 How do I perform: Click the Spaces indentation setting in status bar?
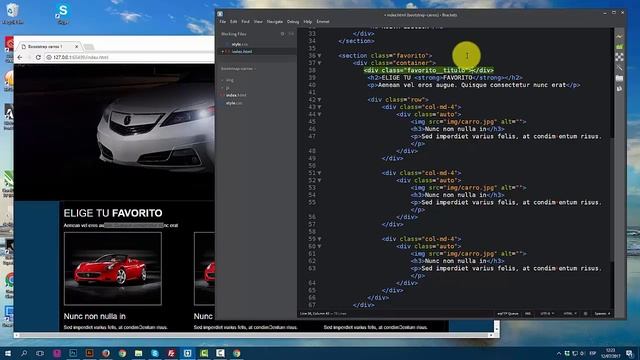coord(602,314)
